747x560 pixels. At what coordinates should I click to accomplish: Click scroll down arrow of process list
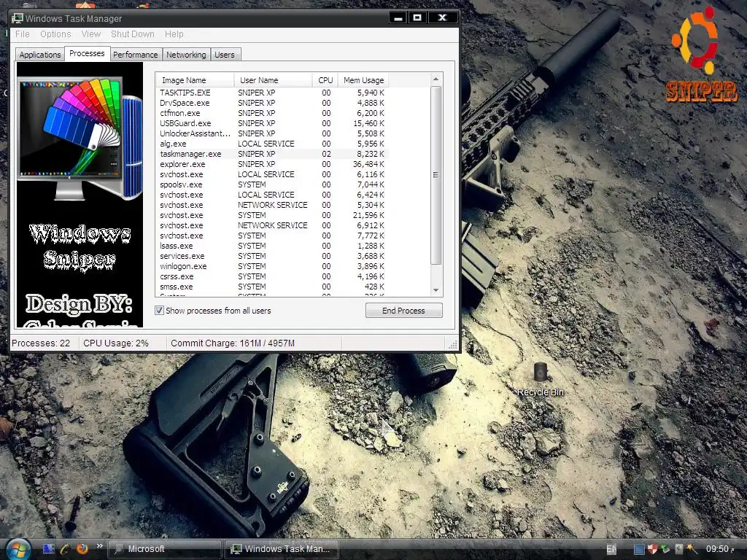point(436,290)
